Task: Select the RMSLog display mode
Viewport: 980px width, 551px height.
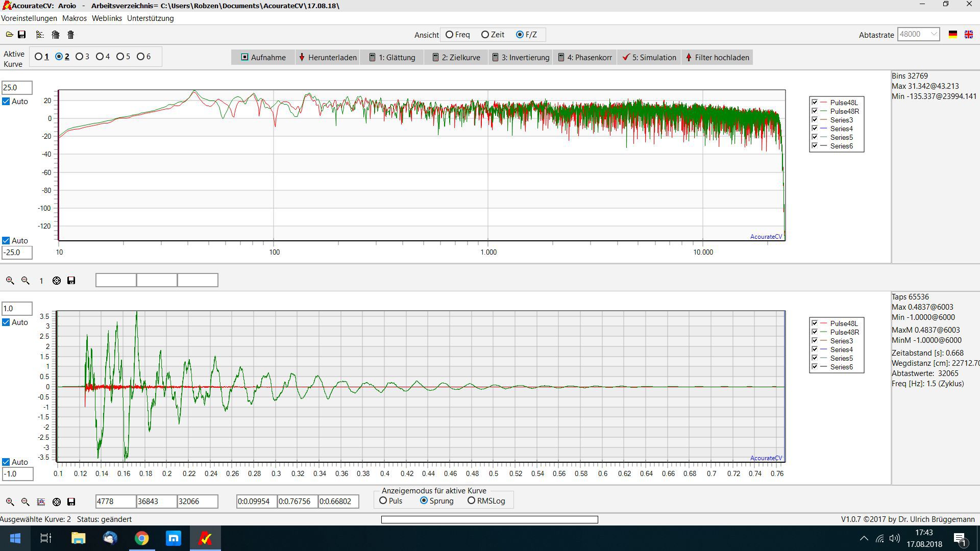Action: pos(471,501)
